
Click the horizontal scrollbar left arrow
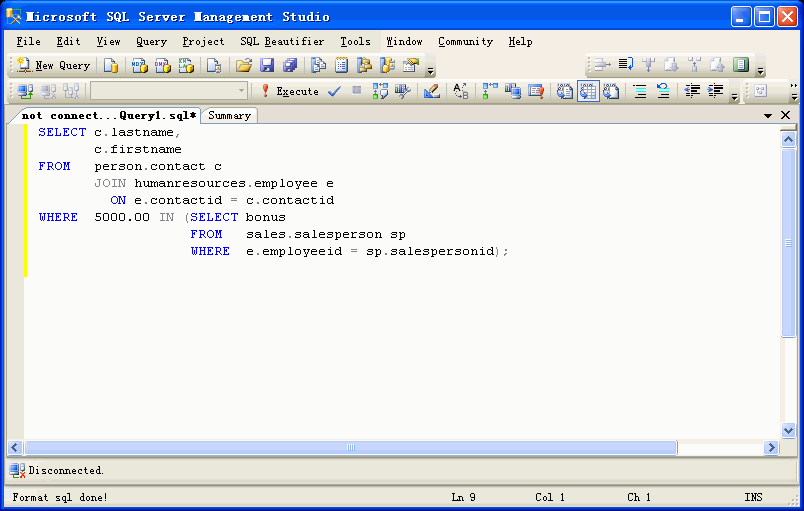tap(14, 447)
